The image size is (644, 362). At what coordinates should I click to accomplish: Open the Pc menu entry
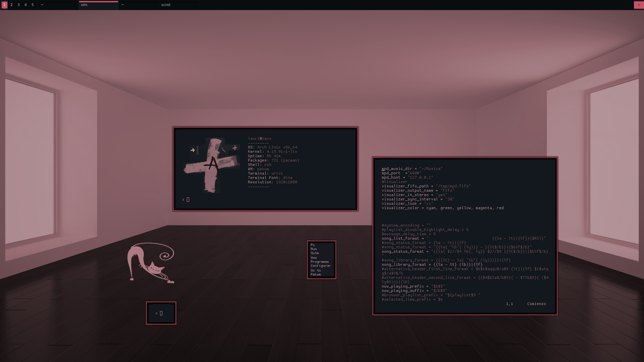[x=313, y=245]
